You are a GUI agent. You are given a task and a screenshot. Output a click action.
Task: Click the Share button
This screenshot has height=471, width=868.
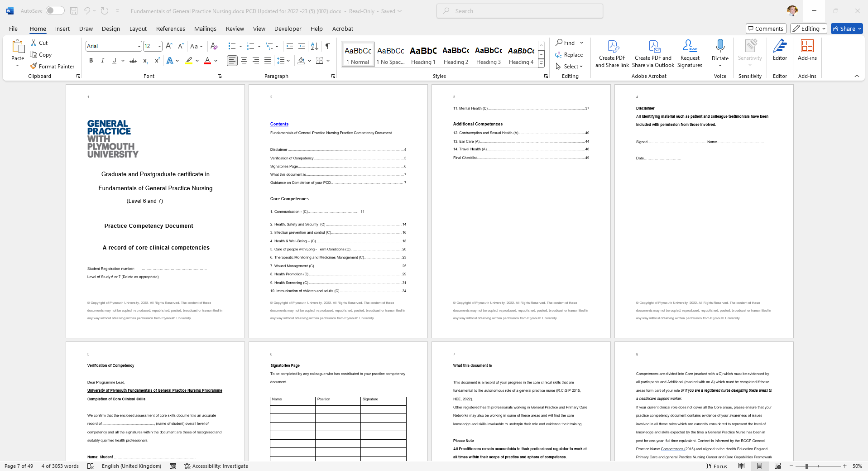(x=847, y=29)
